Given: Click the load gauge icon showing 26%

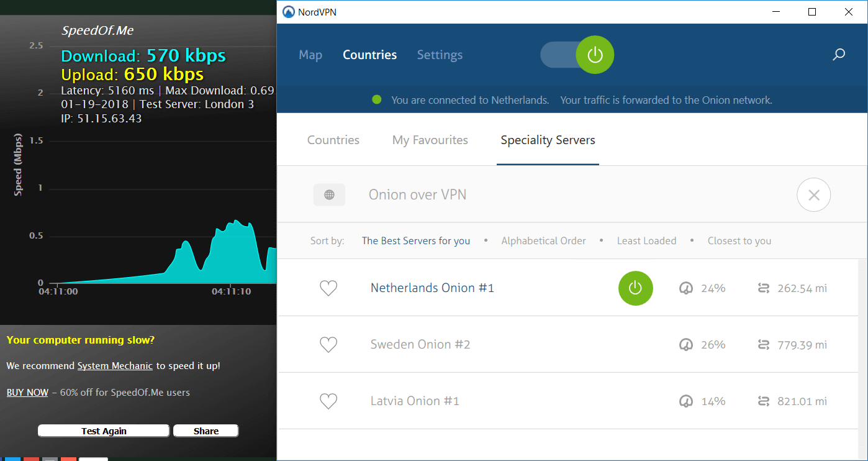Looking at the screenshot, I should (x=686, y=345).
